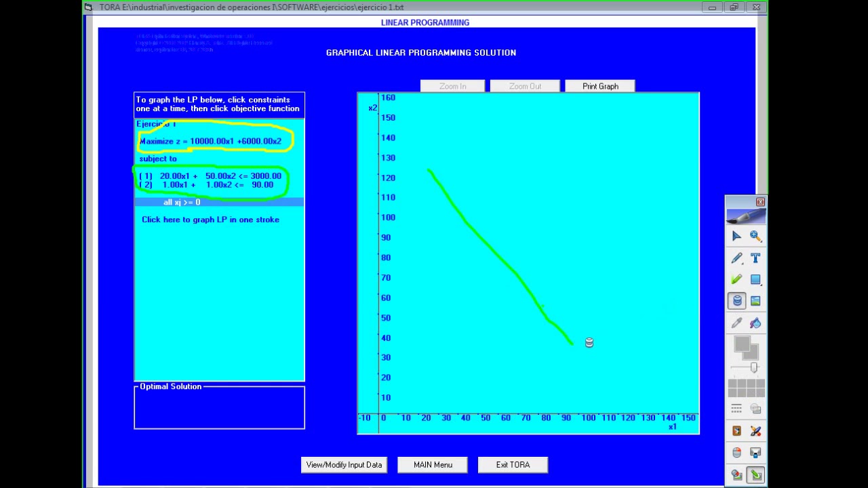Viewport: 868px width, 488px height.
Task: Click the Zoom Out button
Action: click(x=525, y=86)
